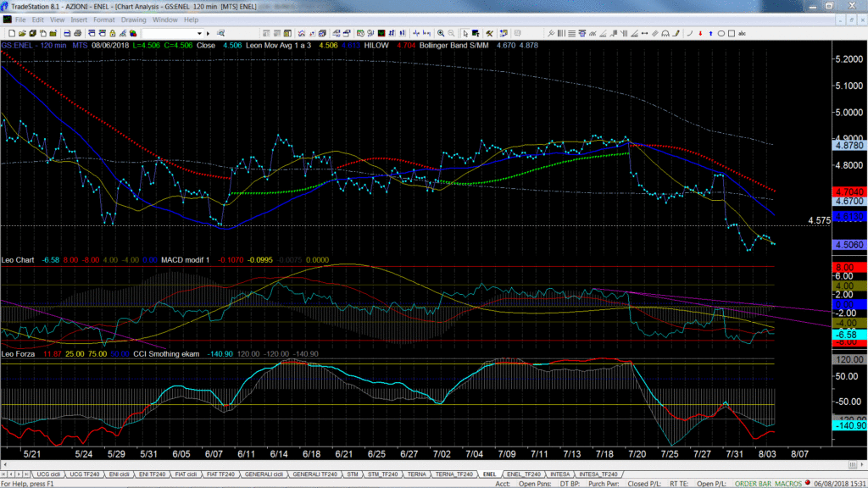Click the Open folder toolbar icon
Image resolution: width=868 pixels, height=488 pixels.
(x=22, y=34)
